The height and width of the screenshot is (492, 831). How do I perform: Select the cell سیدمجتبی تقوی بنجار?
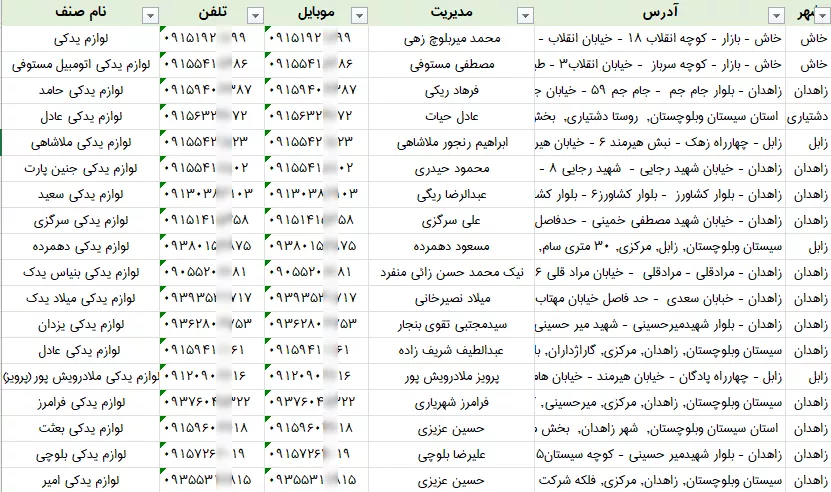[452, 324]
